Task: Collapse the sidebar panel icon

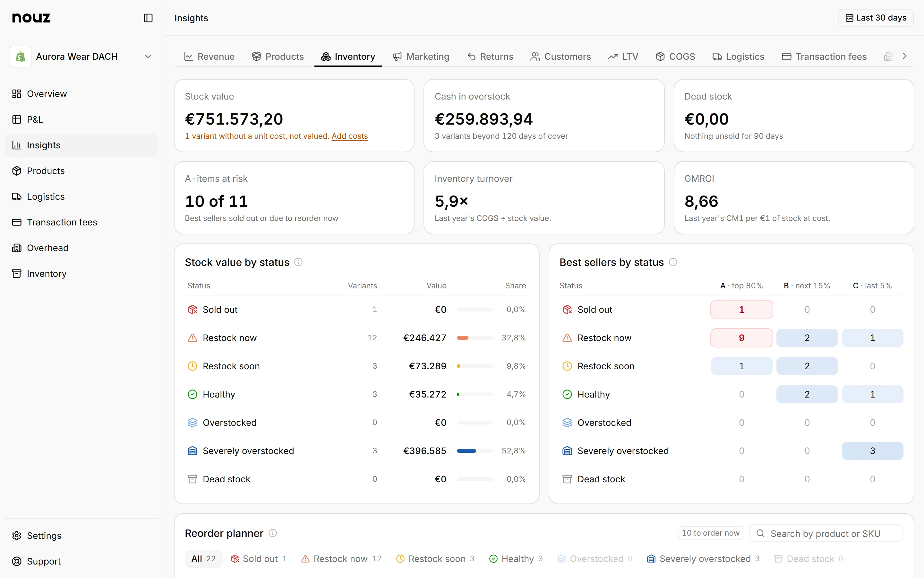Action: point(148,18)
